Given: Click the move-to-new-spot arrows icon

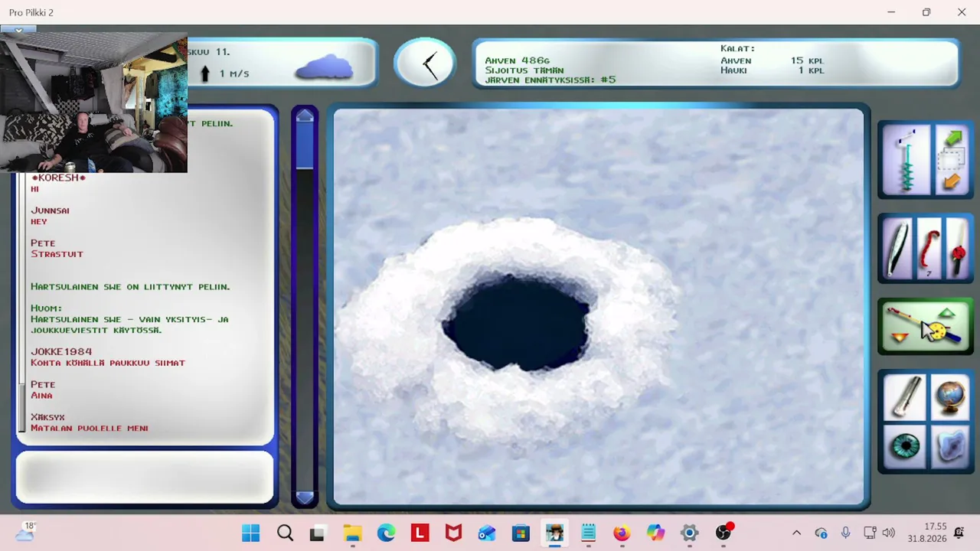Looking at the screenshot, I should point(952,161).
